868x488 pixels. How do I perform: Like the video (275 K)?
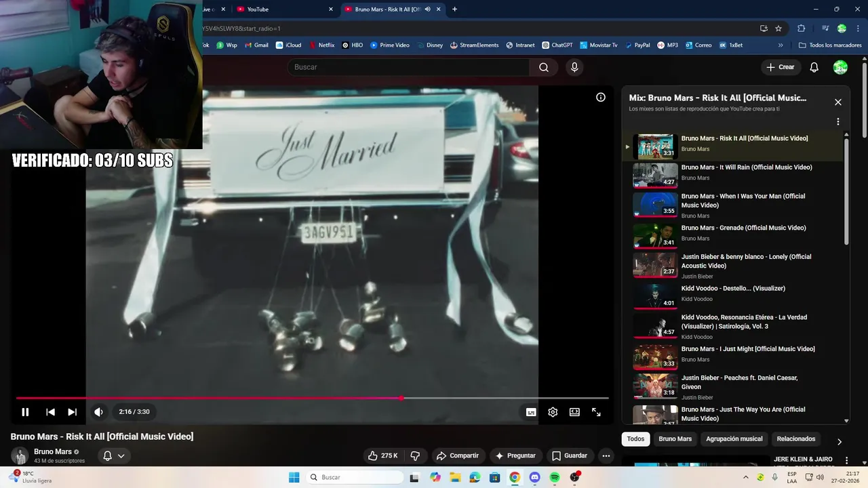pyautogui.click(x=382, y=455)
